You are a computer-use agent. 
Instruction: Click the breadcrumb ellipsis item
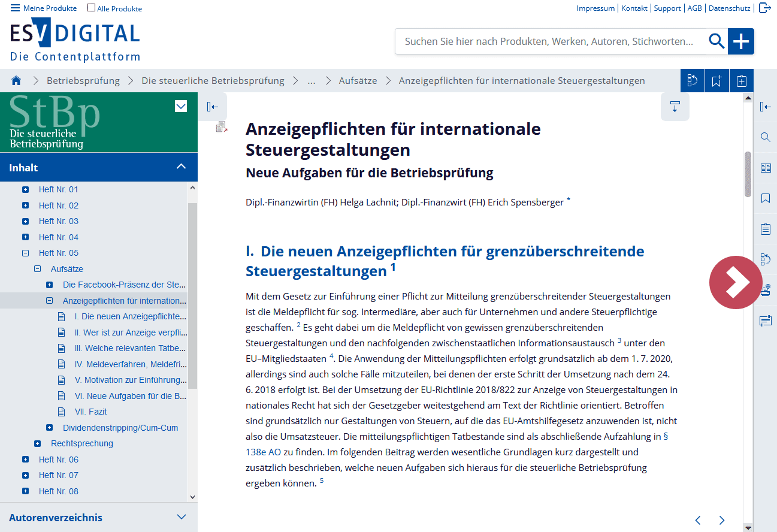[x=312, y=80]
